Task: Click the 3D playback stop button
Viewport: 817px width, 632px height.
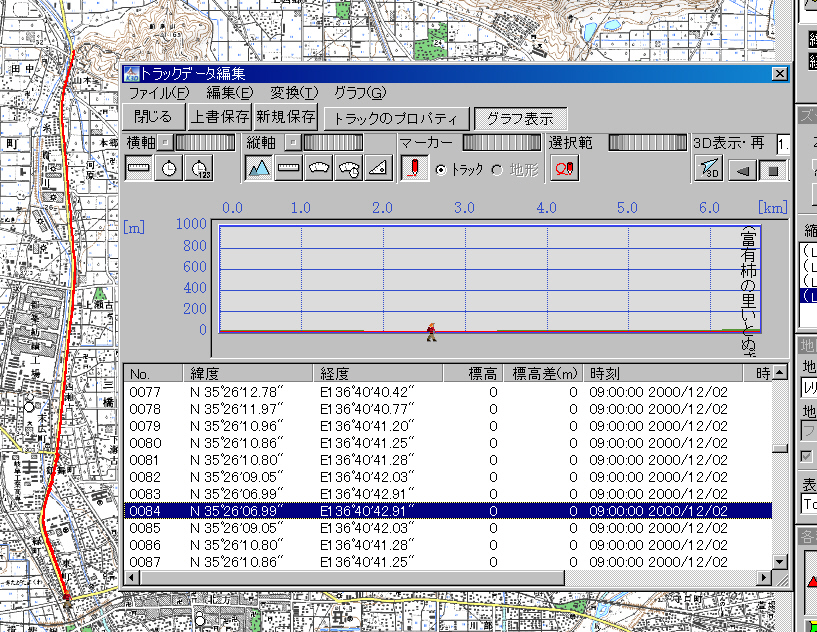Action: coord(772,170)
